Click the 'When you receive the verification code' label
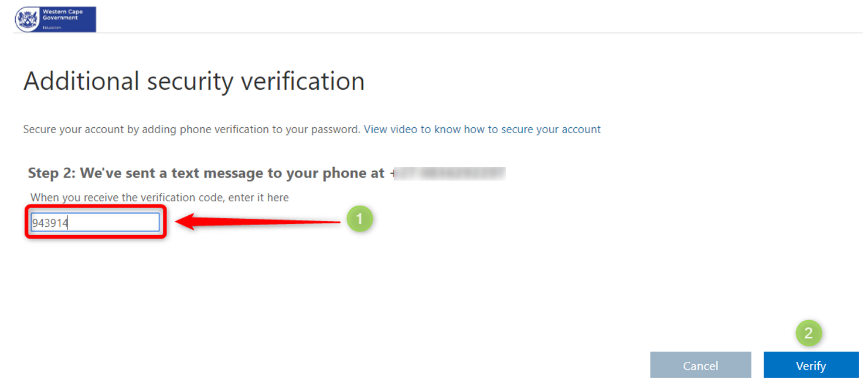This screenshot has height=387, width=868. click(x=159, y=198)
